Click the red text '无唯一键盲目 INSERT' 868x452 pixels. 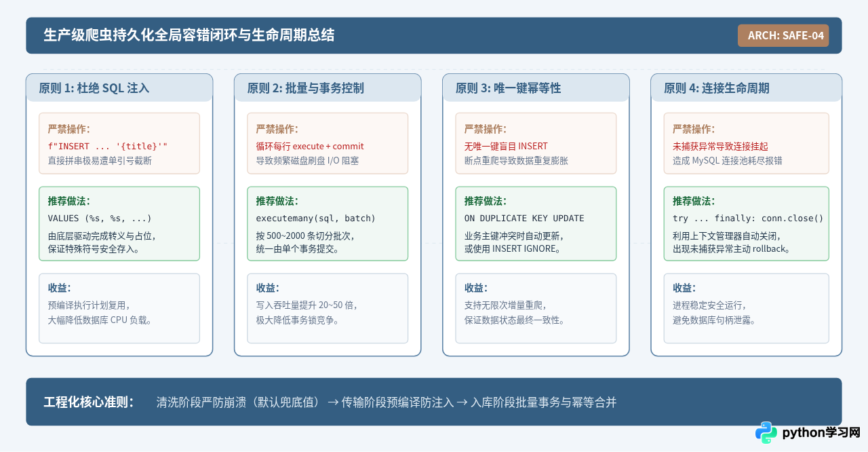(506, 146)
